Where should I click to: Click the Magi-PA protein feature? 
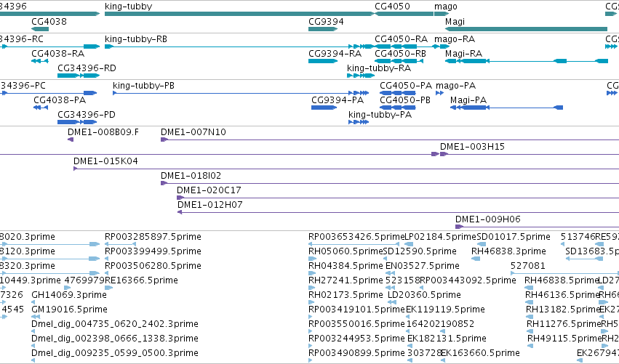coord(506,108)
